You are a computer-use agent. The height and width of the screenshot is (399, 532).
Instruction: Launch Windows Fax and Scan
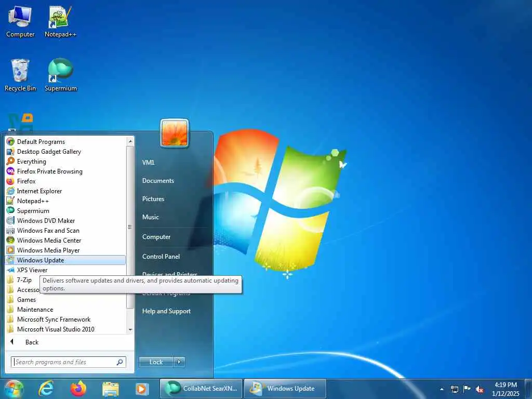click(x=65, y=230)
